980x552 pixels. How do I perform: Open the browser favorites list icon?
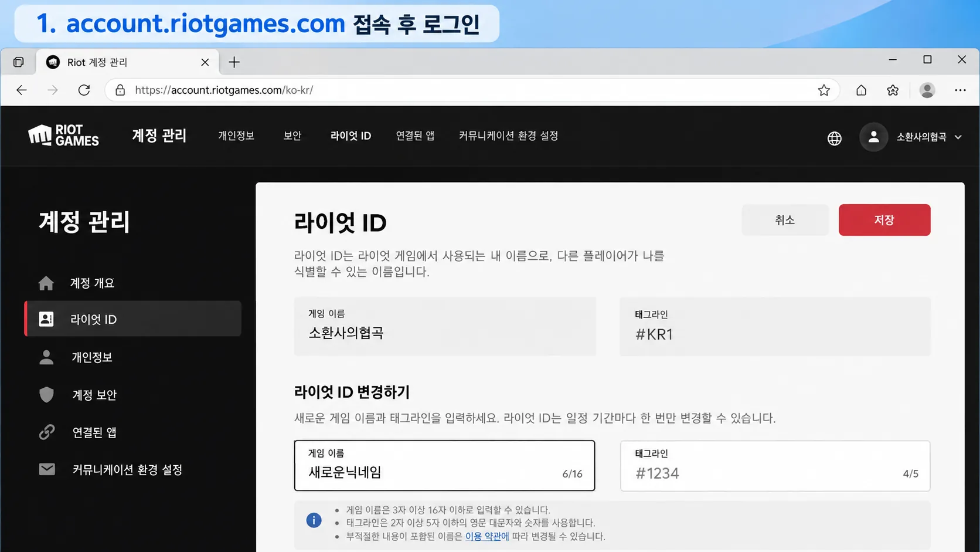(893, 90)
